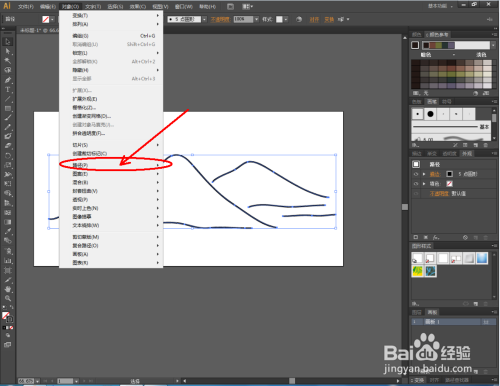Click 不透明度 opacity link in control bar

coord(220,19)
